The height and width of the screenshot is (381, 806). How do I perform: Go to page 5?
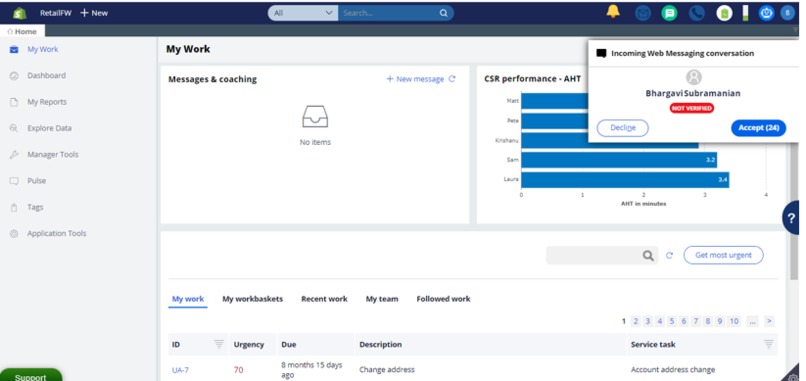point(671,321)
